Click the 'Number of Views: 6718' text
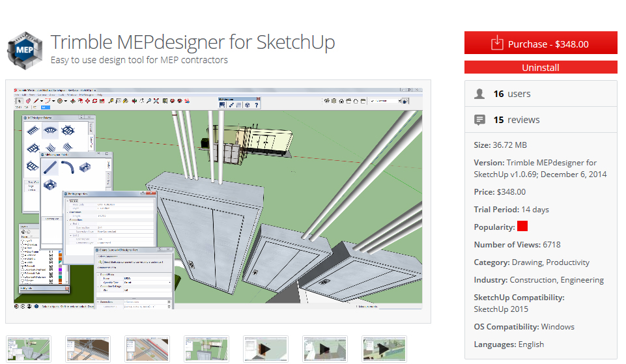Viewport: 626px width, 364px height. (517, 245)
